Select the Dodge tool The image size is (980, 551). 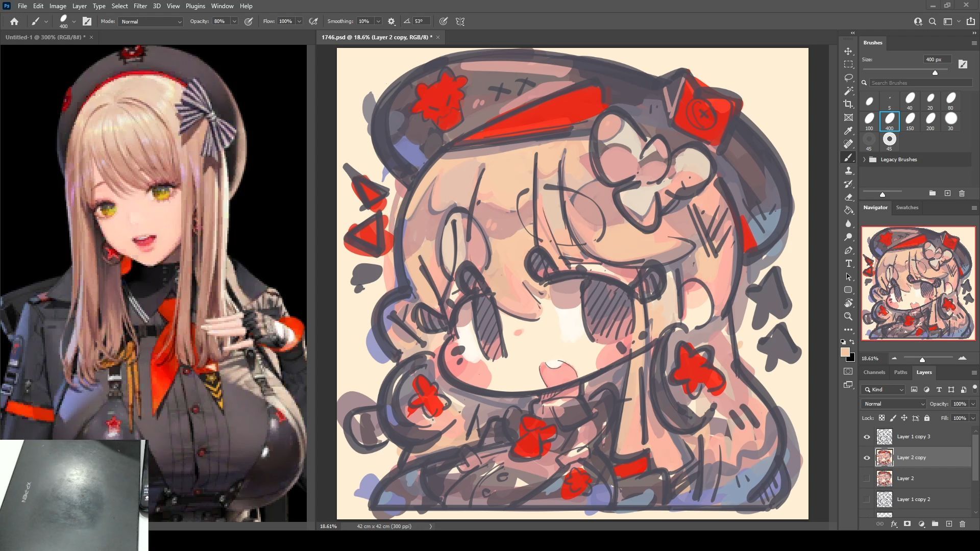[848, 237]
